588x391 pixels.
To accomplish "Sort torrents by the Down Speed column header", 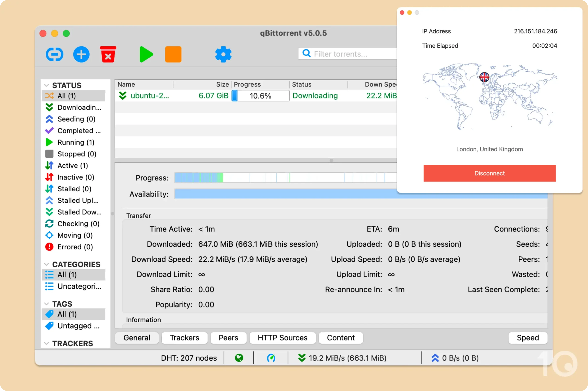I will pyautogui.click(x=373, y=84).
